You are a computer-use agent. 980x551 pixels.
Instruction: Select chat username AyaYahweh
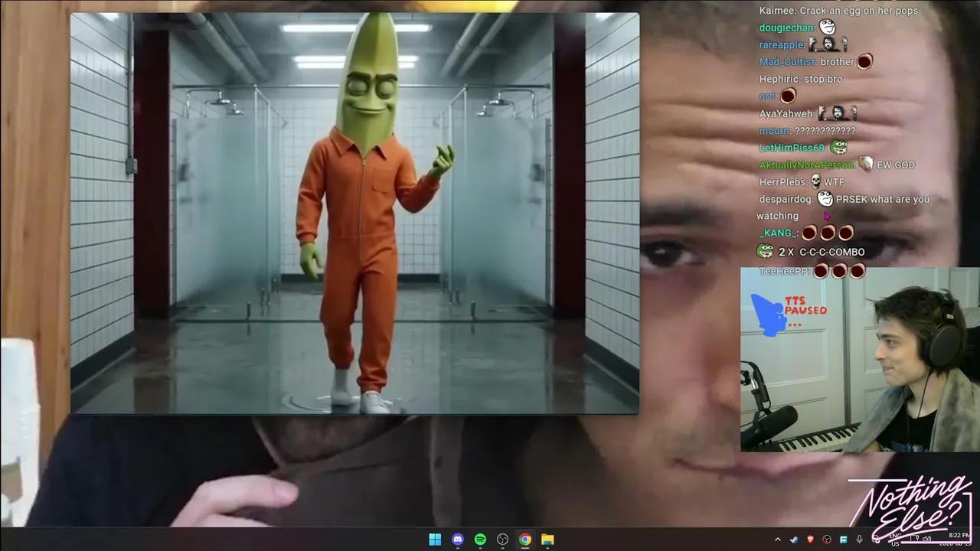coord(786,113)
